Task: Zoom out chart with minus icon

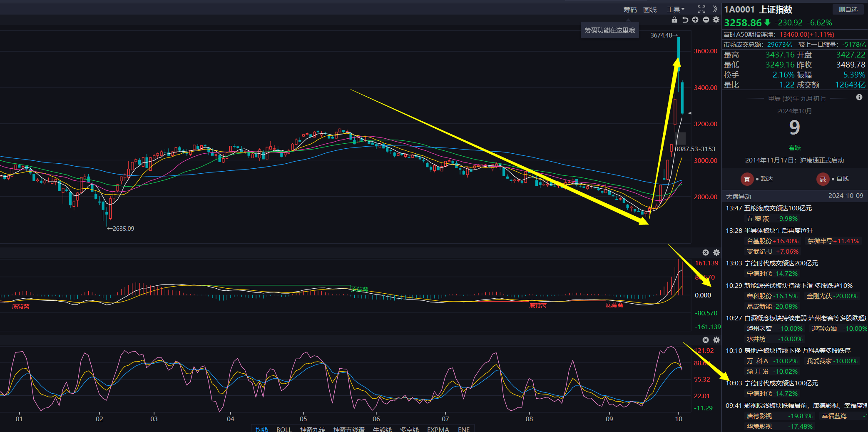Action: click(706, 20)
